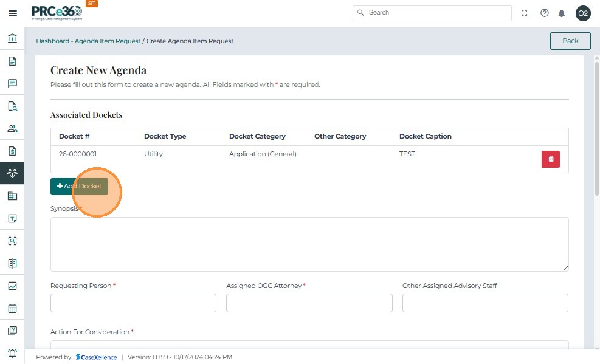The width and height of the screenshot is (600, 364).
Task: Open the people icon in sidebar
Action: pos(12,128)
